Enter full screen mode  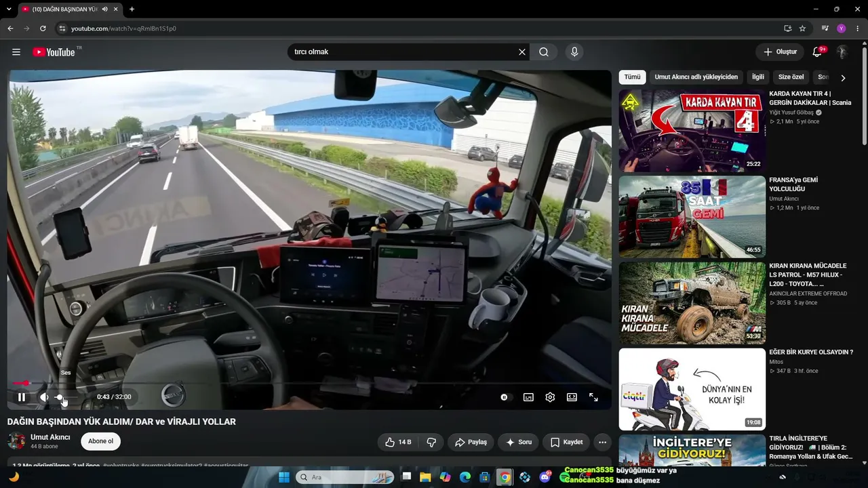593,397
